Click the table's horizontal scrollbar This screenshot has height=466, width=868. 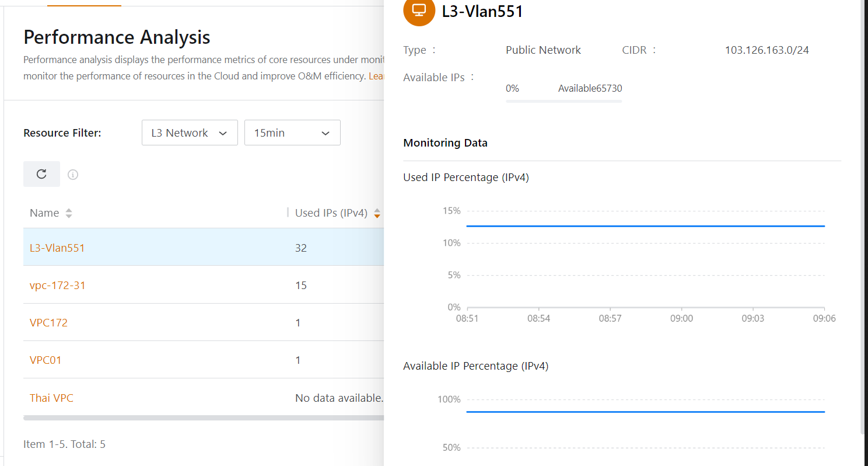click(x=203, y=418)
